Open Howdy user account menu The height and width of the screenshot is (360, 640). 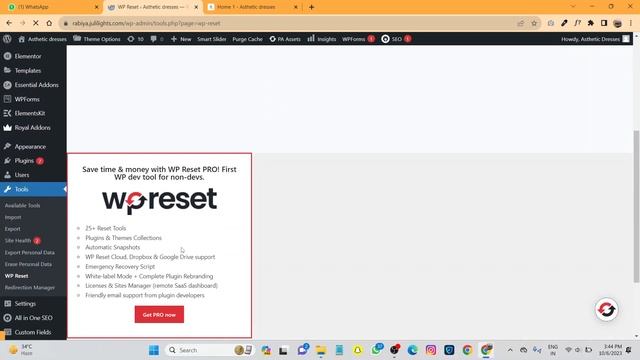[595, 39]
